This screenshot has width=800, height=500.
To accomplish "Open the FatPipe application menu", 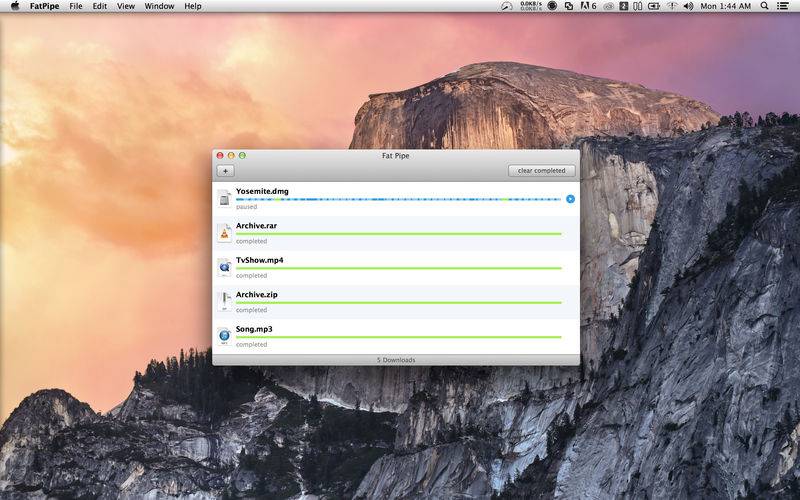I will click(x=44, y=6).
